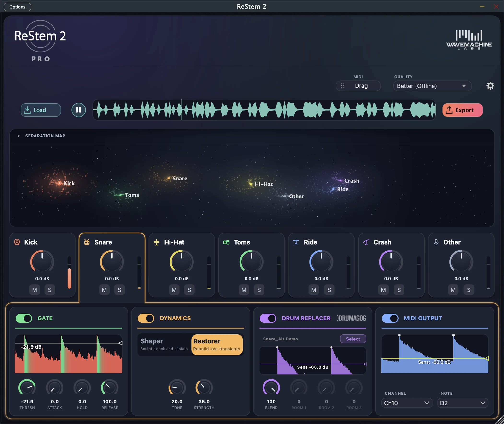Select the Snare node in separation map

pos(169,178)
